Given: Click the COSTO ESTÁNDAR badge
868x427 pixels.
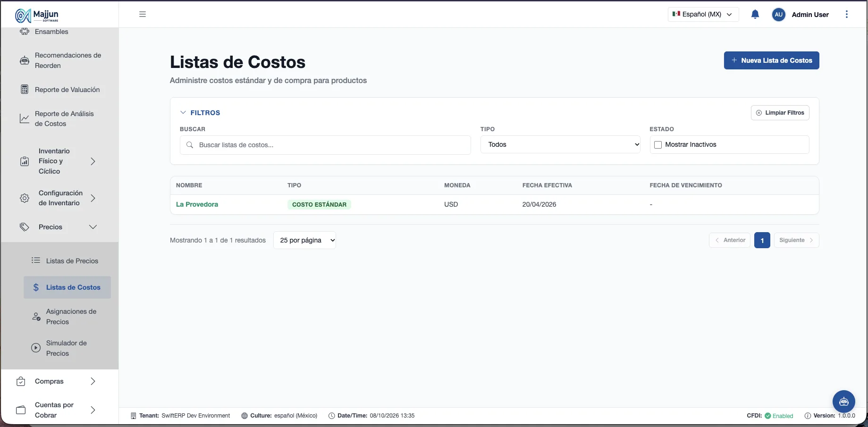Looking at the screenshot, I should point(319,204).
